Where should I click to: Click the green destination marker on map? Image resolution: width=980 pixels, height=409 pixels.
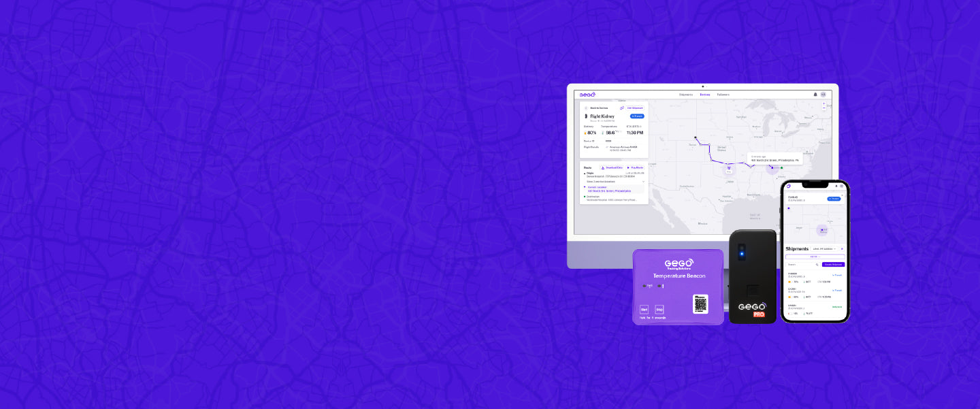coord(781,167)
